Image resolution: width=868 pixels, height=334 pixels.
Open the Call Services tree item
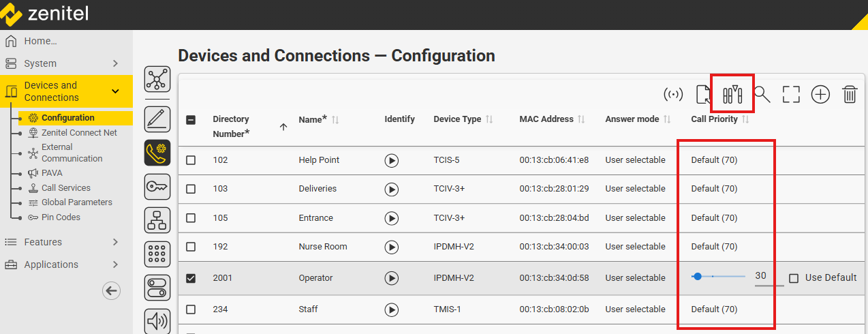[x=65, y=188]
